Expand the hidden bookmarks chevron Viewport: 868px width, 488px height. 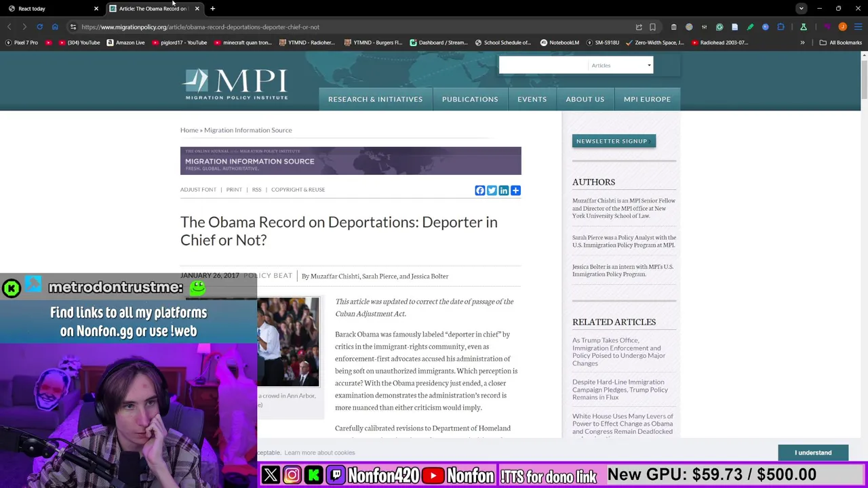click(802, 43)
